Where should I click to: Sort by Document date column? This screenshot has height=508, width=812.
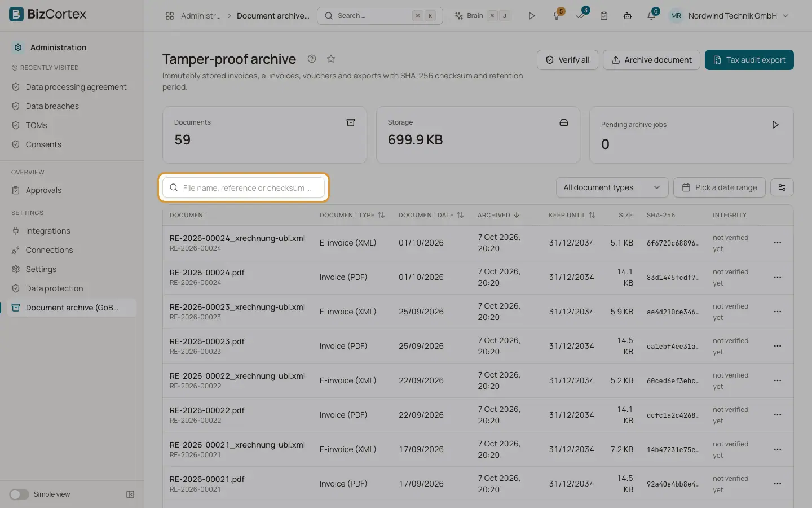[431, 215]
